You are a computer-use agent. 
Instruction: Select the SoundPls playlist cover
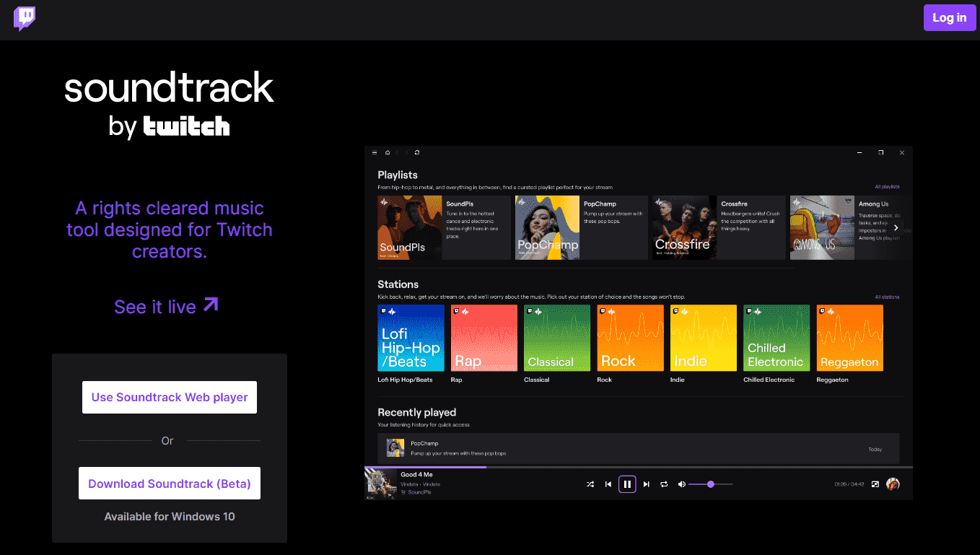pyautogui.click(x=410, y=227)
